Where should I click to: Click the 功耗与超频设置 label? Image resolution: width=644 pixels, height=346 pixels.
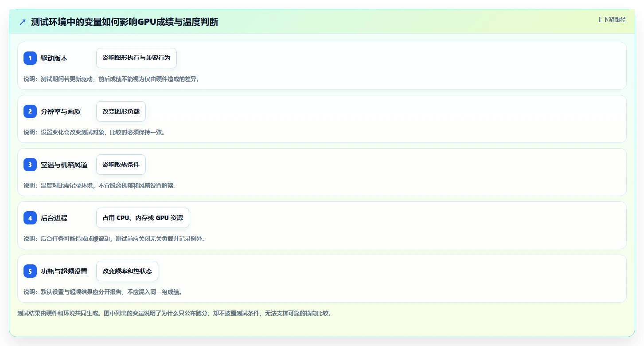click(64, 271)
